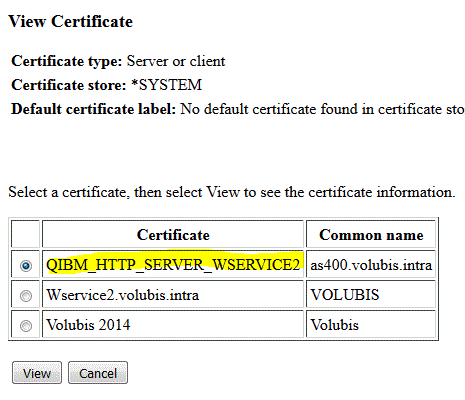Click the empty header cell above radio buttons
This screenshot has height=400, width=465.
(26, 235)
